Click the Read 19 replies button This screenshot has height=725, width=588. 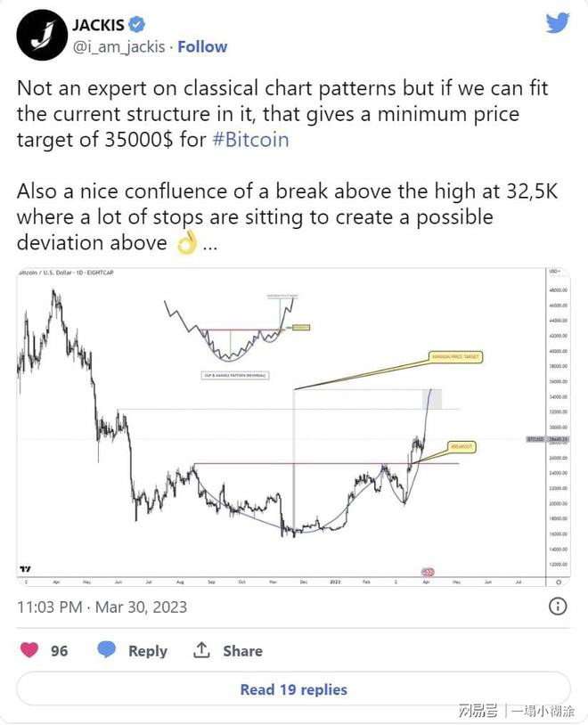click(x=294, y=689)
